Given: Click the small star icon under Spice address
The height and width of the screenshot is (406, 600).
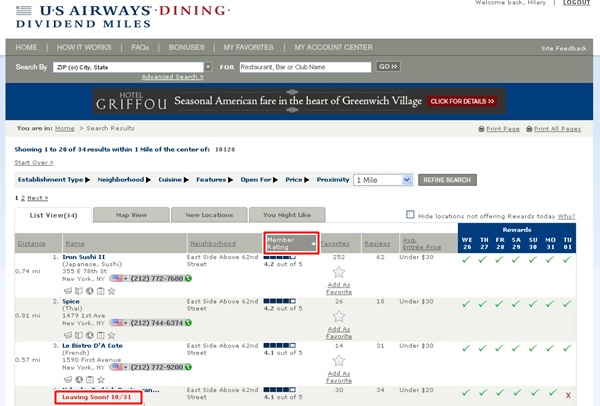Looking at the screenshot, I should [111, 336].
